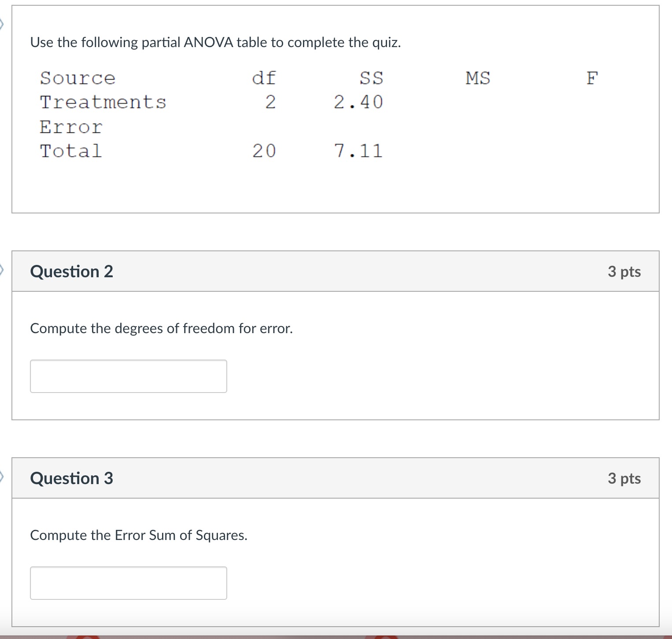
Task: Click the 3 pts label on Question 2
Action: pyautogui.click(x=624, y=272)
